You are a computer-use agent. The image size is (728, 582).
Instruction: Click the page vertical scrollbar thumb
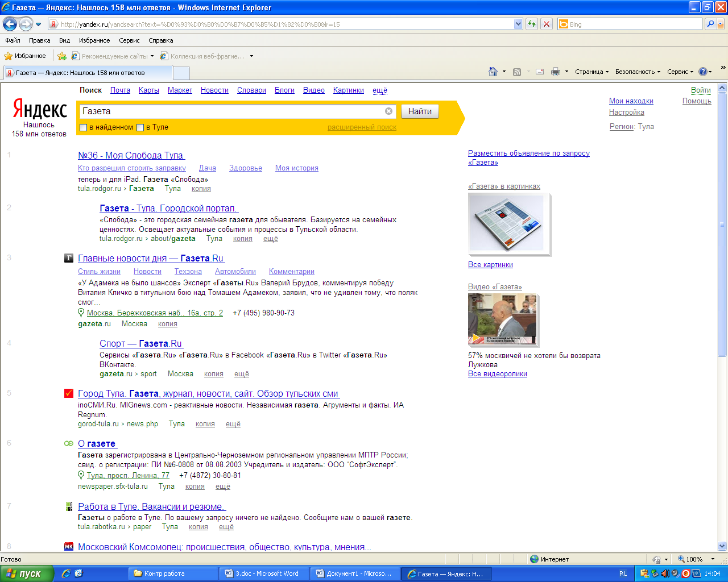pos(722,225)
